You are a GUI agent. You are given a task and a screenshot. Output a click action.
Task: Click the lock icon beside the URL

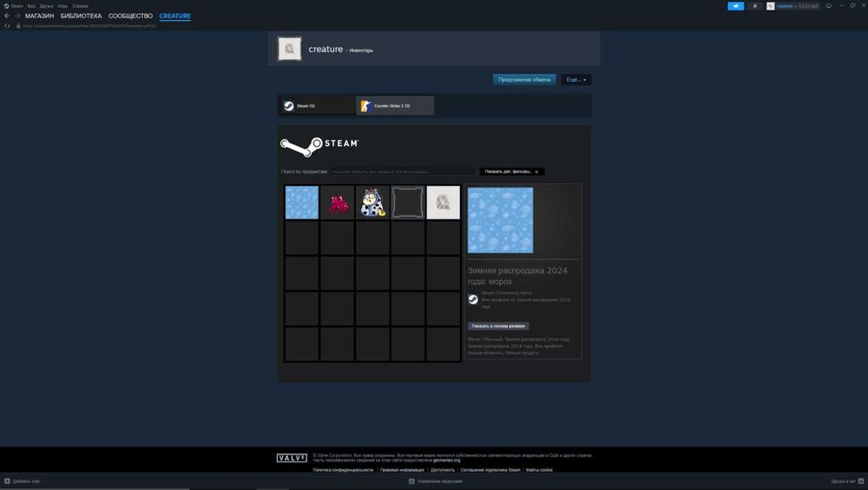[x=18, y=25]
